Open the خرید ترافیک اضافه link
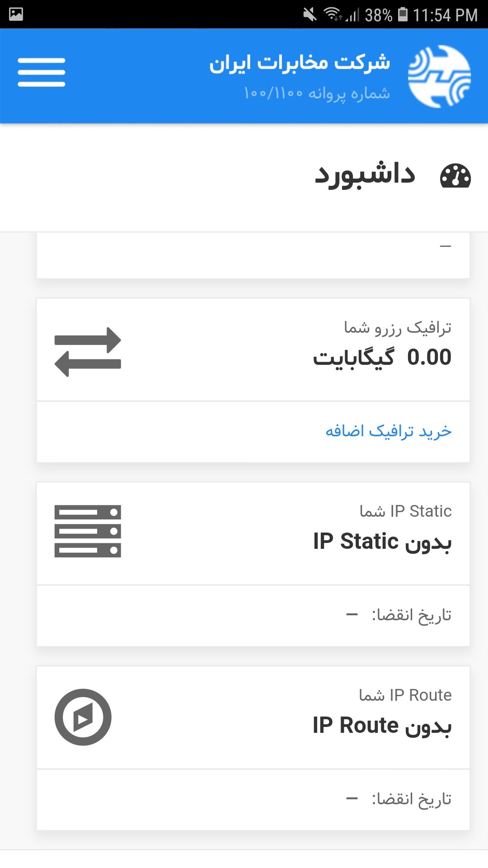This screenshot has height=868, width=488. point(389,431)
